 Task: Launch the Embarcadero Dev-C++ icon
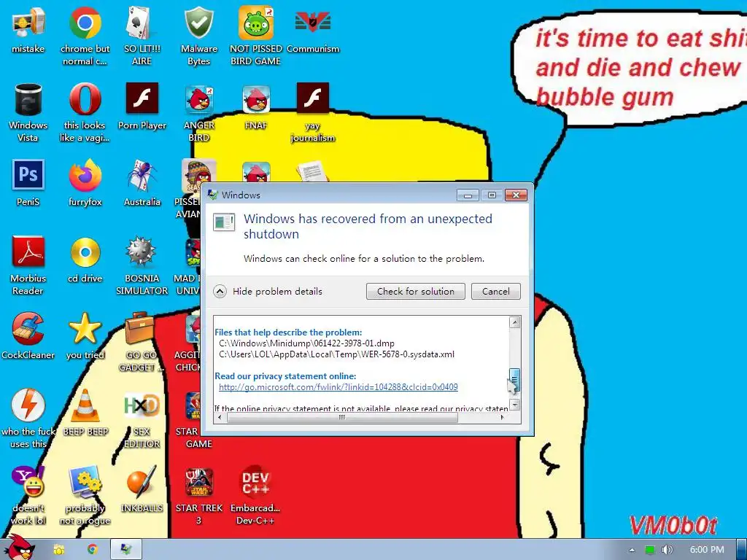point(255,495)
